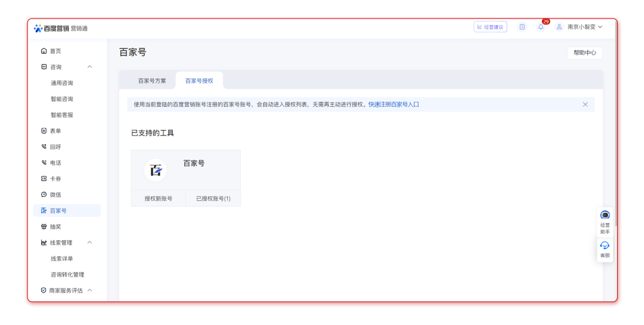644x325 pixels.
Task: Click the square icon beside the bell
Action: [x=522, y=27]
